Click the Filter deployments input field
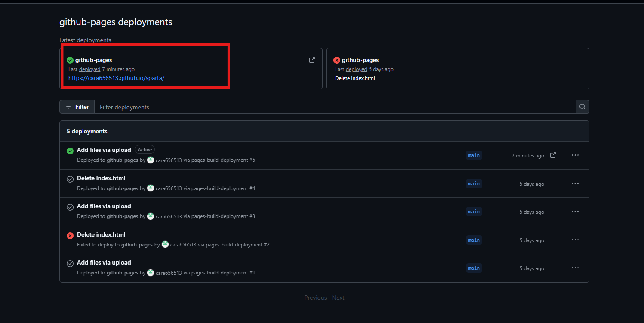This screenshot has height=323, width=644. click(335, 107)
